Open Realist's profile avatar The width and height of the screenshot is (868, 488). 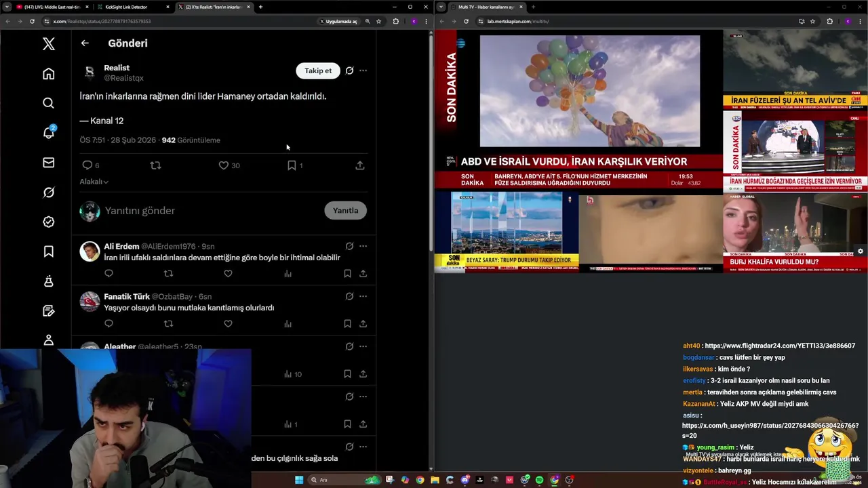click(90, 73)
